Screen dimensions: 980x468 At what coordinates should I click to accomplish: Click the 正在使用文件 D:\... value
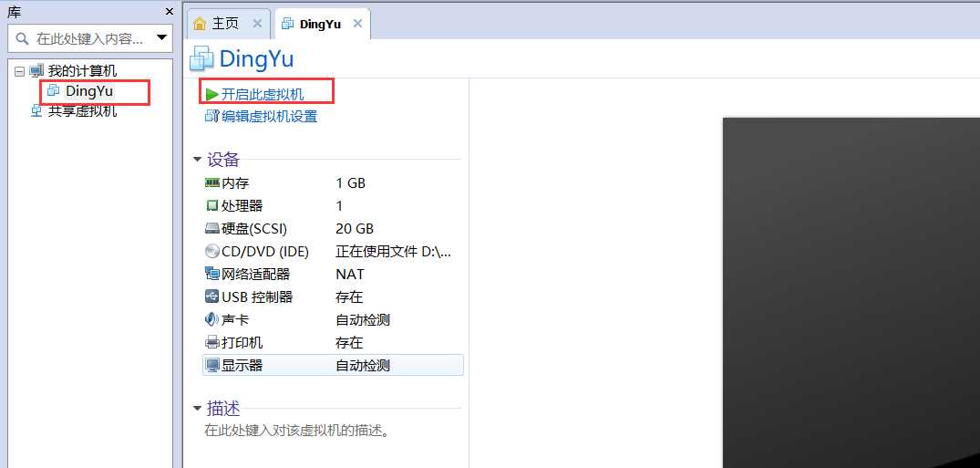click(x=393, y=252)
